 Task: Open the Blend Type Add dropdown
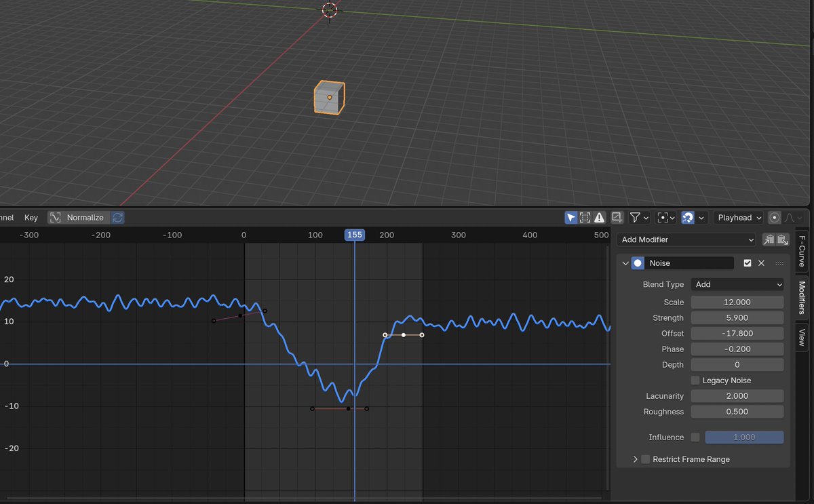tap(737, 285)
